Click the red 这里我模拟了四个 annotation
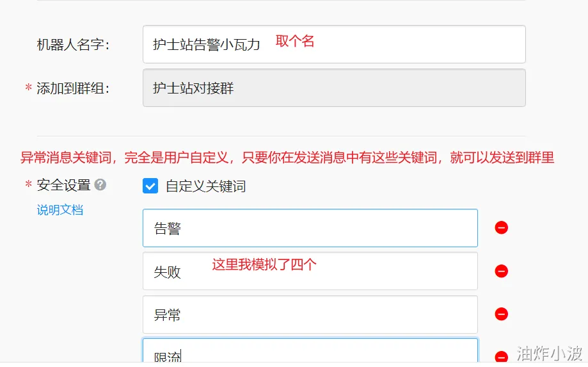Image resolution: width=588 pixels, height=367 pixels. [264, 264]
